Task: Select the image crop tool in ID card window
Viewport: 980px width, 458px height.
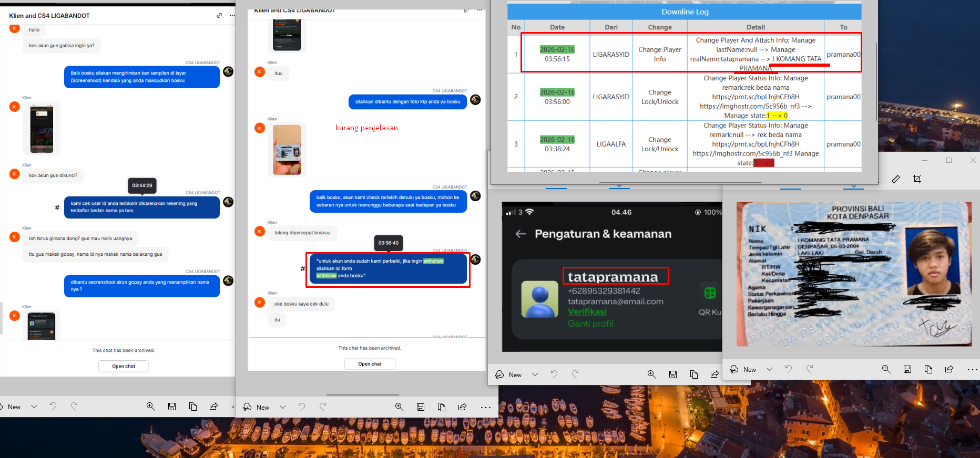Action: coord(917,179)
